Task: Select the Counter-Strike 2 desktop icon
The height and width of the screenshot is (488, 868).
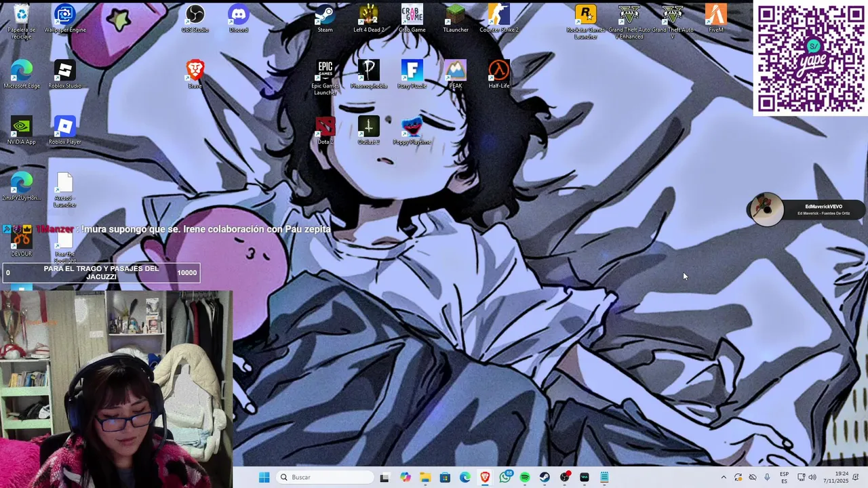Action: pos(499,18)
